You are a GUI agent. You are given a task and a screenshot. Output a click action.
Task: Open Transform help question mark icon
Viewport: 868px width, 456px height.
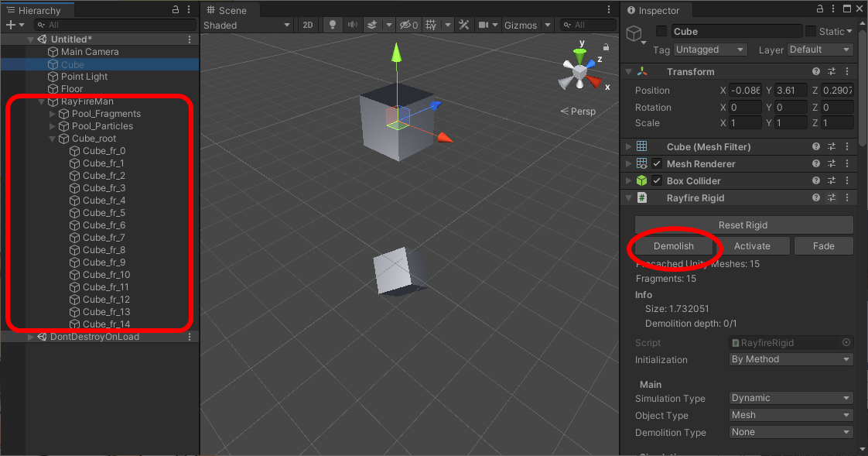tap(816, 71)
